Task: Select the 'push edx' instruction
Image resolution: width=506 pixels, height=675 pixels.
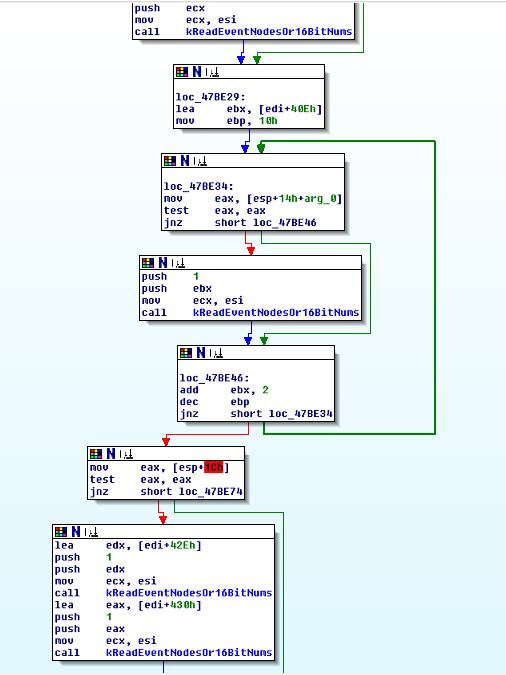Action: click(90, 570)
